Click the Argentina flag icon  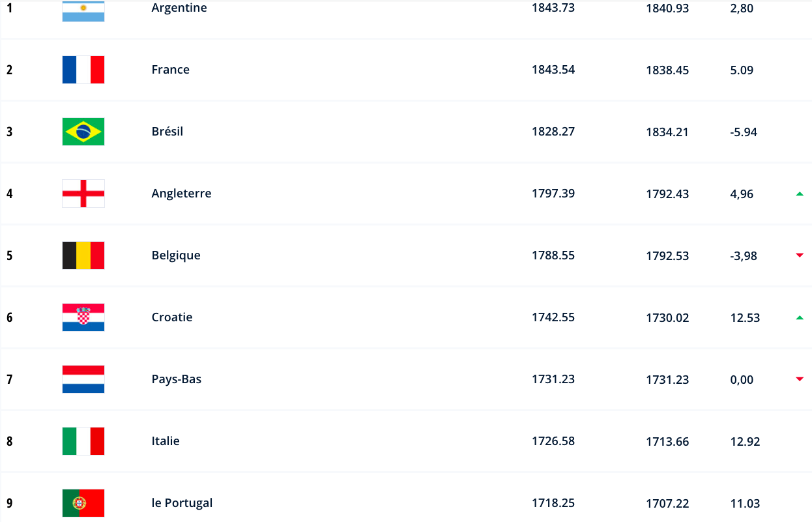(83, 11)
